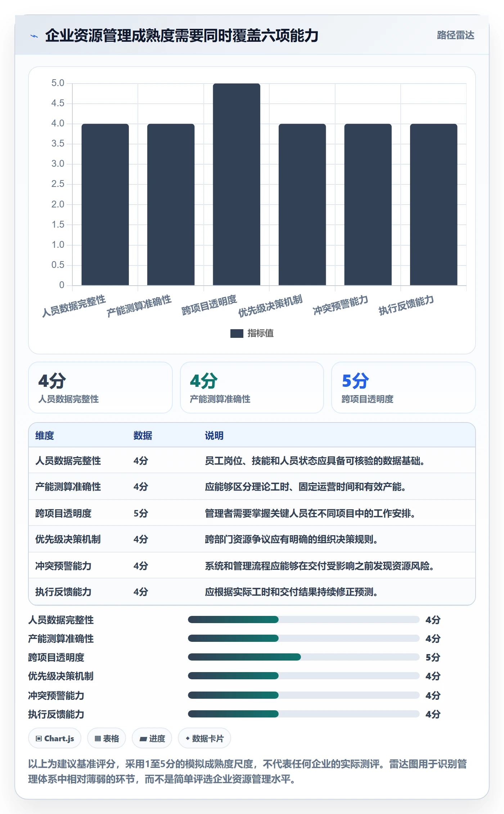The width and height of the screenshot is (504, 814).
Task: Open the 4分 人员数据完整性 data card
Action: click(x=100, y=388)
